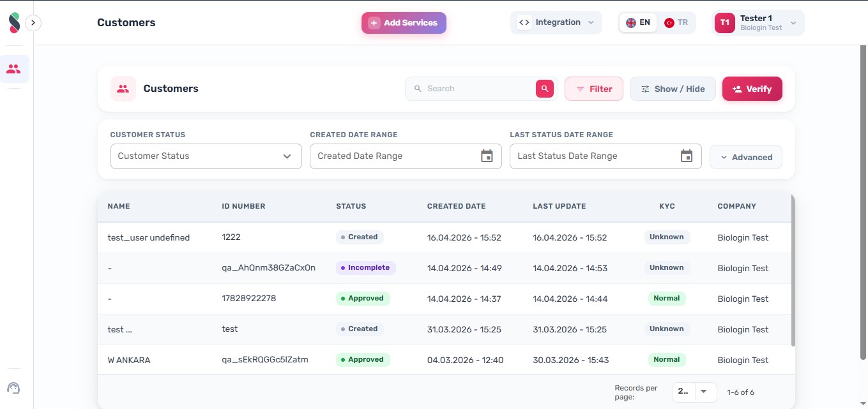Click the Customers group icon in card header

123,89
